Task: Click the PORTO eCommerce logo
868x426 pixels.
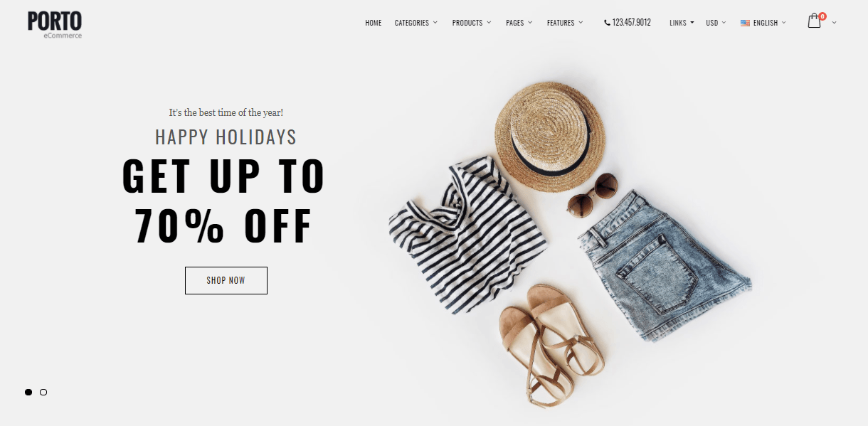Action: point(55,25)
